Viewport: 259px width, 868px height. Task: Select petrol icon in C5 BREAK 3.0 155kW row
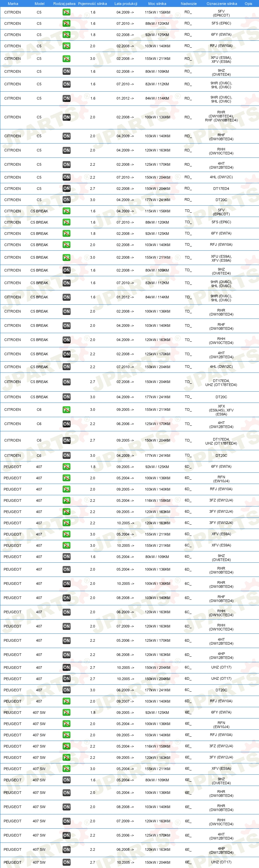pos(67,257)
